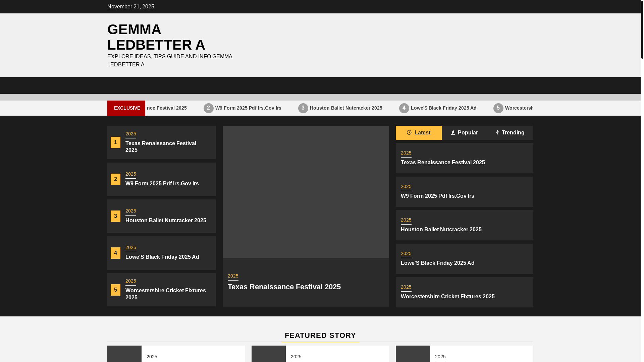
Task: Open Worcestershire Cricket Fixtures 2025 in left list
Action: click(x=166, y=294)
